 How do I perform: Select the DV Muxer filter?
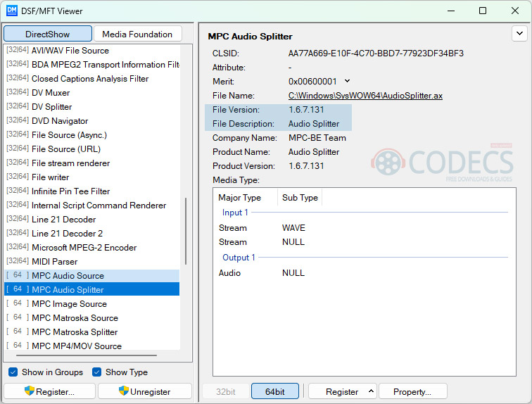click(92, 93)
